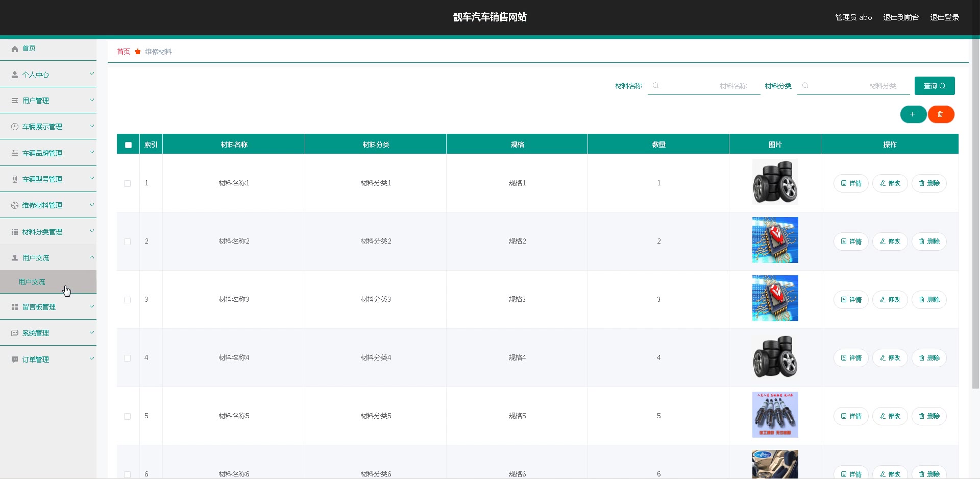Screen dimensions: 980x479
Task: Open the spark plug thumbnail in row 5
Action: tap(775, 415)
